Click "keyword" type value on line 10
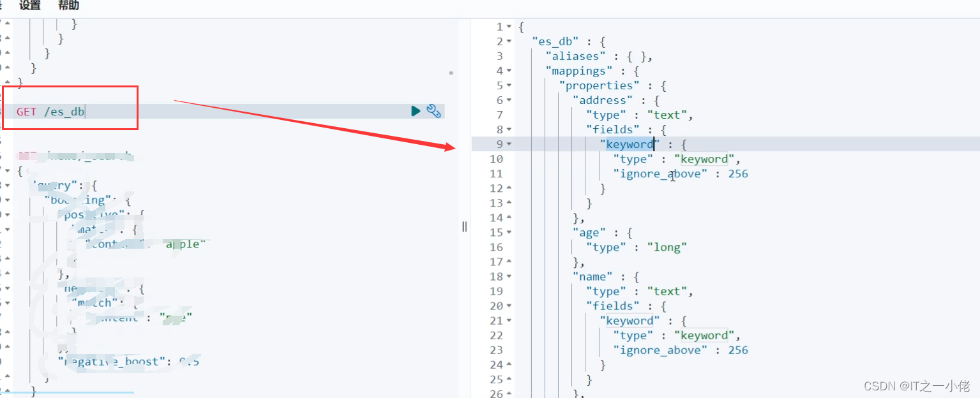980x398 pixels. pyautogui.click(x=704, y=159)
